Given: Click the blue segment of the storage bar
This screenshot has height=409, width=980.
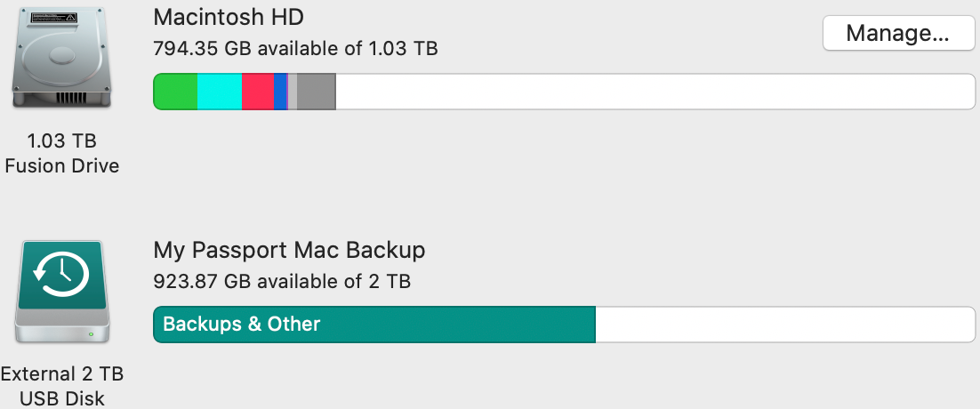Looking at the screenshot, I should (280, 92).
